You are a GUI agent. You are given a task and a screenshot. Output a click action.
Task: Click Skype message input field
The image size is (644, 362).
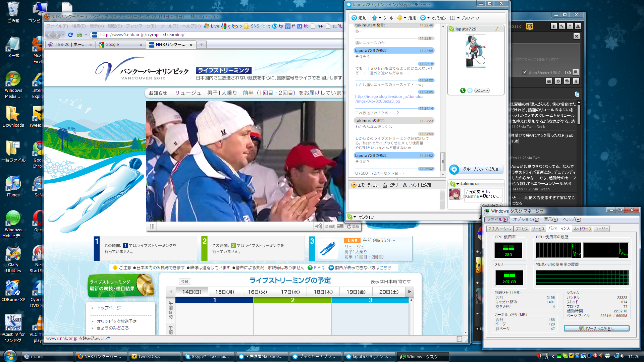point(394,200)
